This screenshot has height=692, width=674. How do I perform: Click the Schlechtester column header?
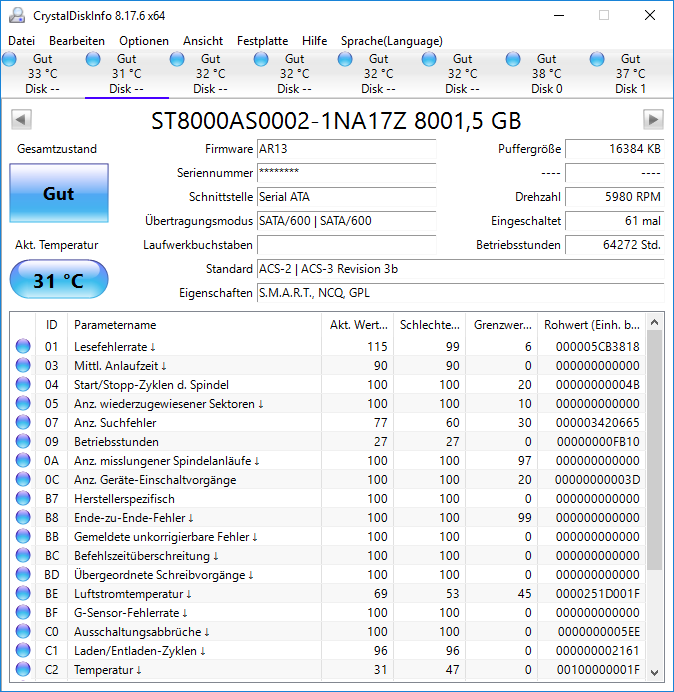coord(430,325)
